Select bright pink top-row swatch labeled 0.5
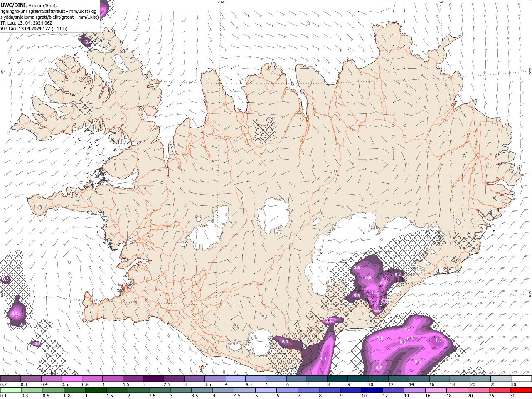Image resolution: width=532 pixels, height=399 pixels. pos(71,379)
